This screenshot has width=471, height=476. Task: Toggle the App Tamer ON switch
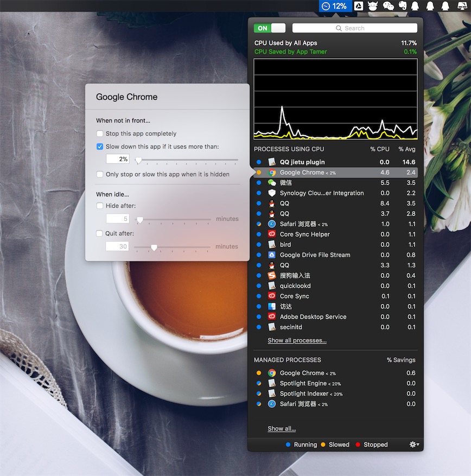click(270, 28)
